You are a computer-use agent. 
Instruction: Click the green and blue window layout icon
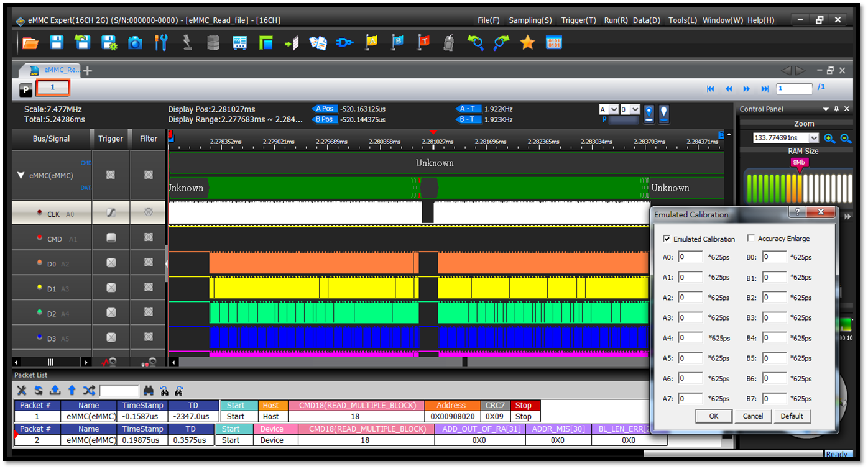point(266,43)
